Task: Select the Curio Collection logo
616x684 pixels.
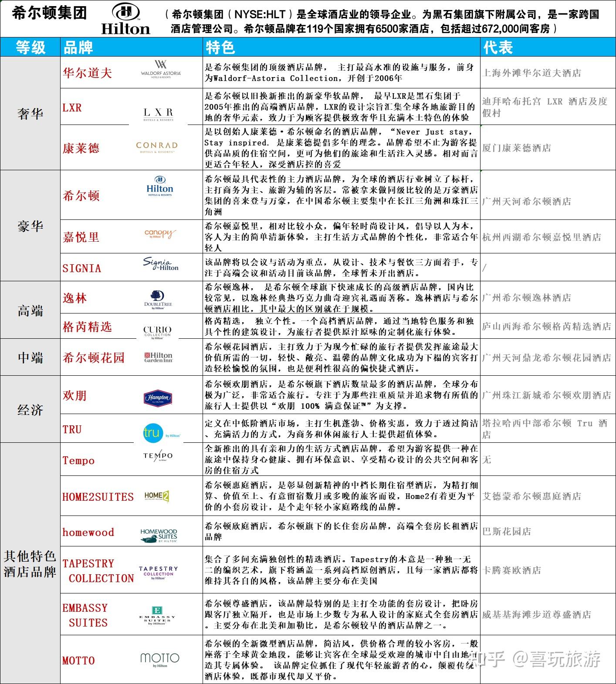Action: [x=157, y=332]
